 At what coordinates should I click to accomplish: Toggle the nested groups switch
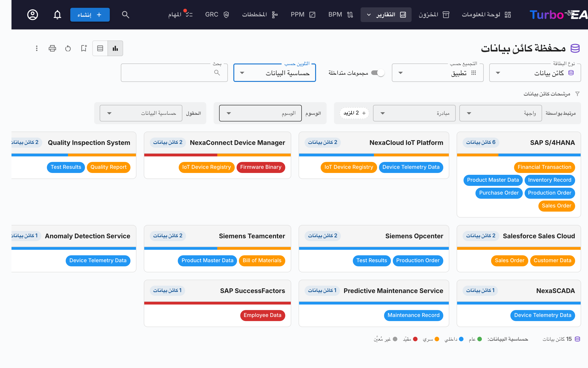tap(378, 72)
